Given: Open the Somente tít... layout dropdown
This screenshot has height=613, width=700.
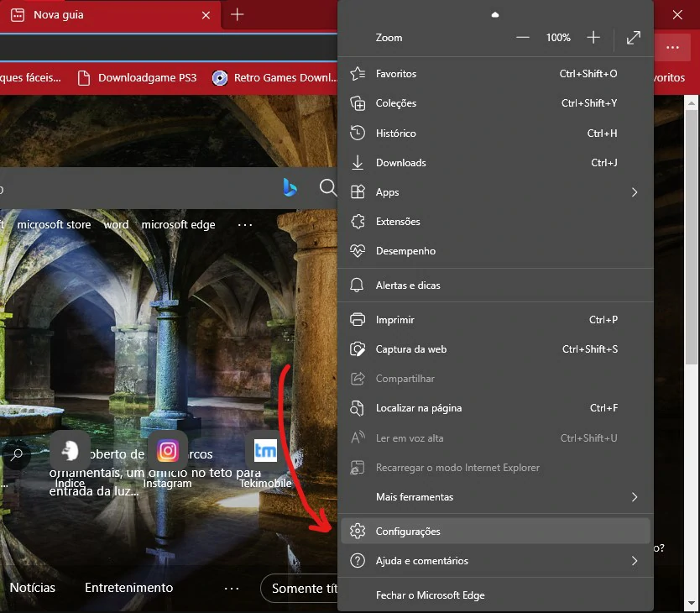Looking at the screenshot, I should click(299, 588).
